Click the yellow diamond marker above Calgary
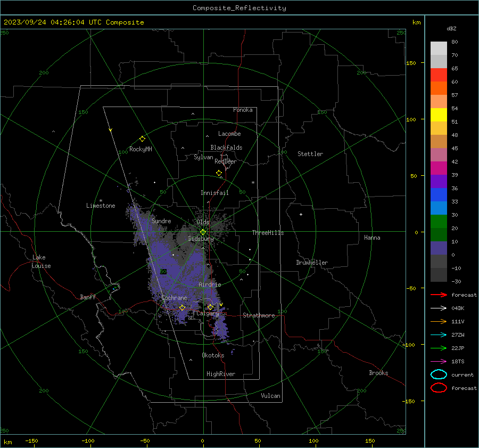This screenshot has width=479, height=448. point(210,307)
